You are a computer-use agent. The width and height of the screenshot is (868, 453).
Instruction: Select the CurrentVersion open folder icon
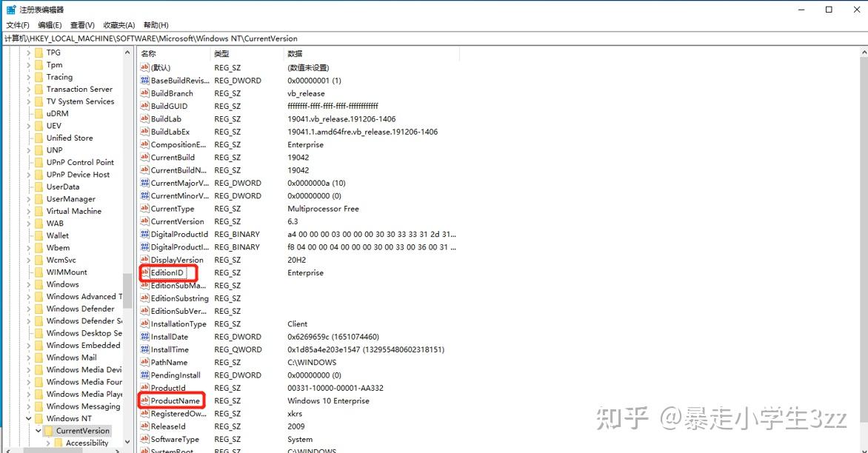coord(49,430)
